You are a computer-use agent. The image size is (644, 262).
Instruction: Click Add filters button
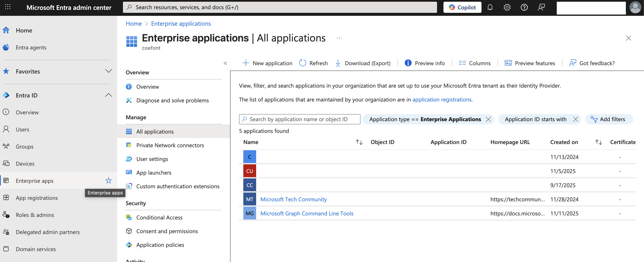click(609, 119)
